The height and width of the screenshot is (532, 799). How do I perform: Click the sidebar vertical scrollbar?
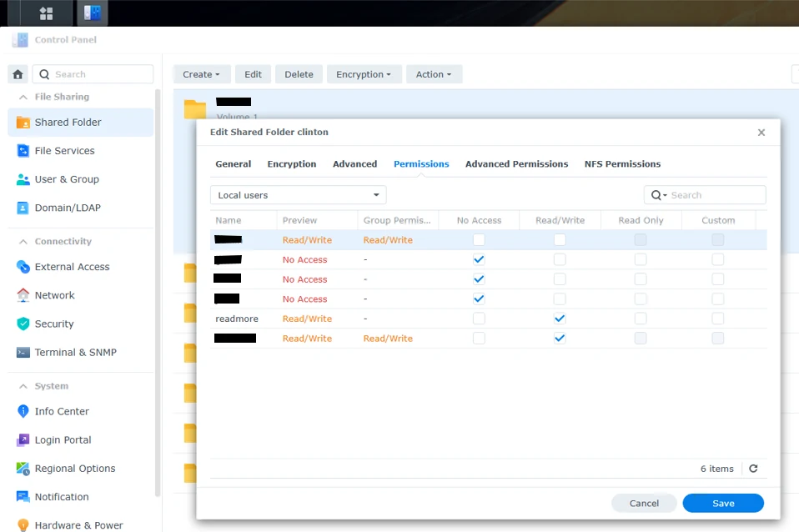(158, 293)
